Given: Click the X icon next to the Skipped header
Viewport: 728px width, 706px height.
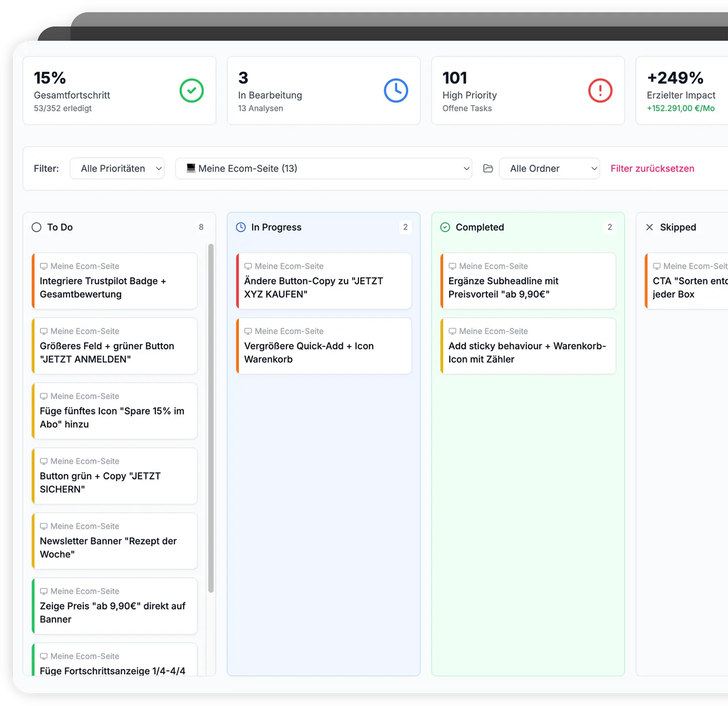Looking at the screenshot, I should click(x=649, y=227).
